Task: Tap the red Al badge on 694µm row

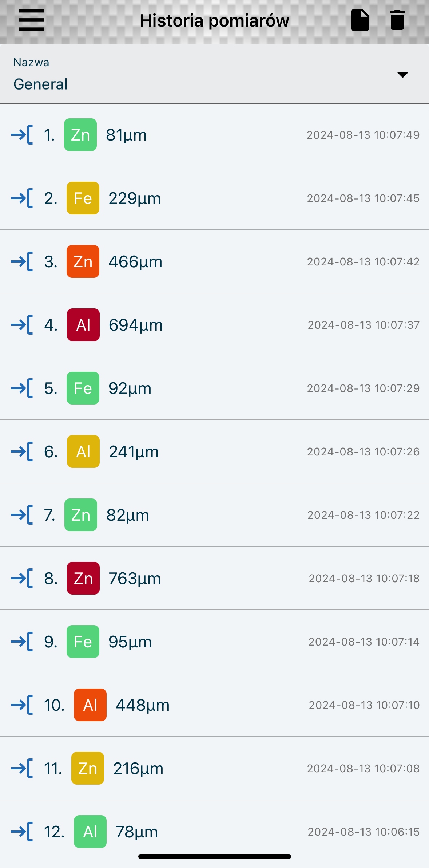Action: tap(83, 325)
